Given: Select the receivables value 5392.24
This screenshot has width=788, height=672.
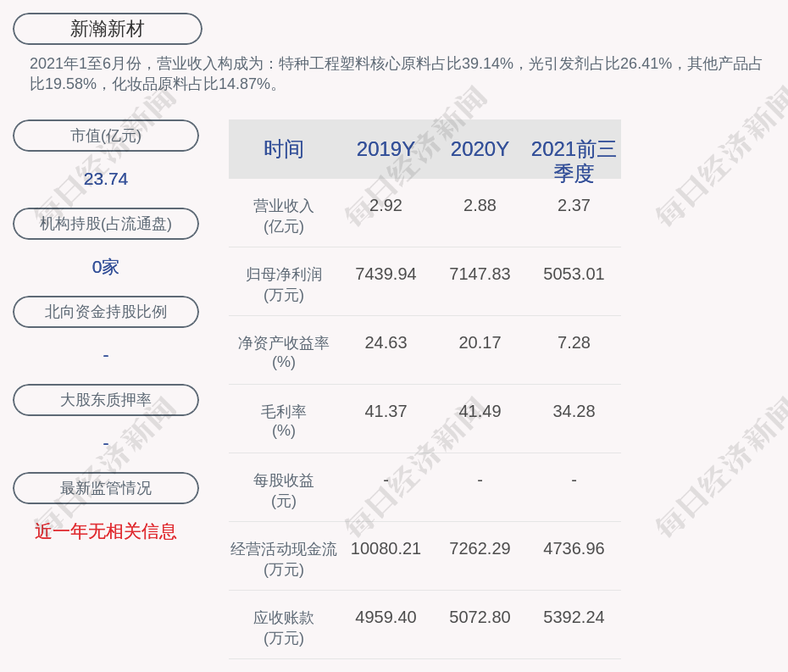Looking at the screenshot, I should pyautogui.click(x=574, y=617).
